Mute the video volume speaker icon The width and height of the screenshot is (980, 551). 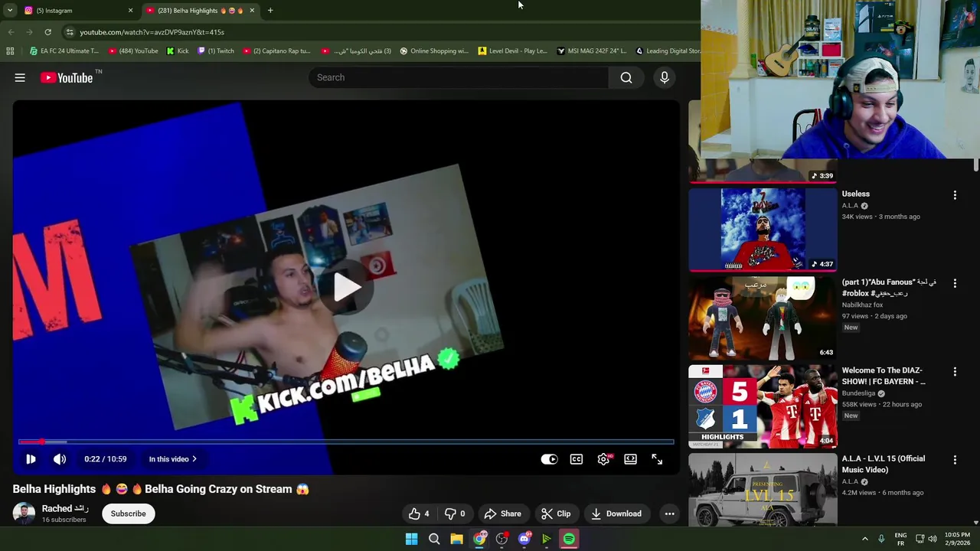click(x=60, y=459)
